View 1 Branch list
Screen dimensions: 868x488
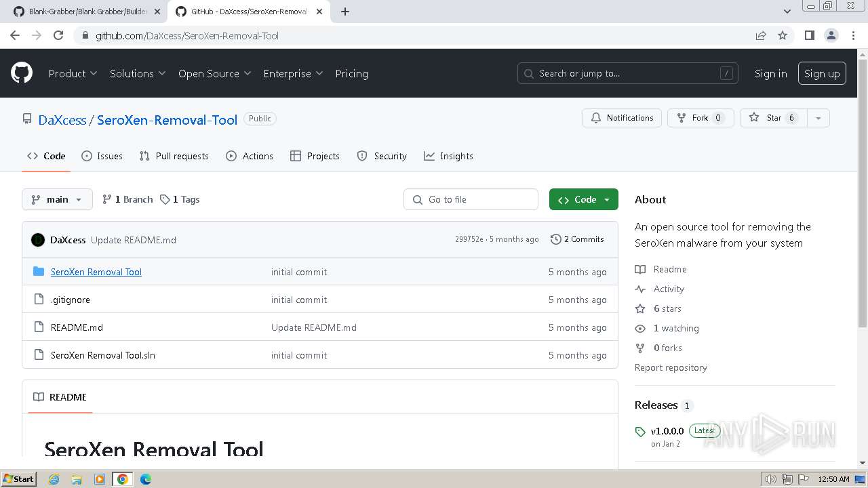point(127,199)
